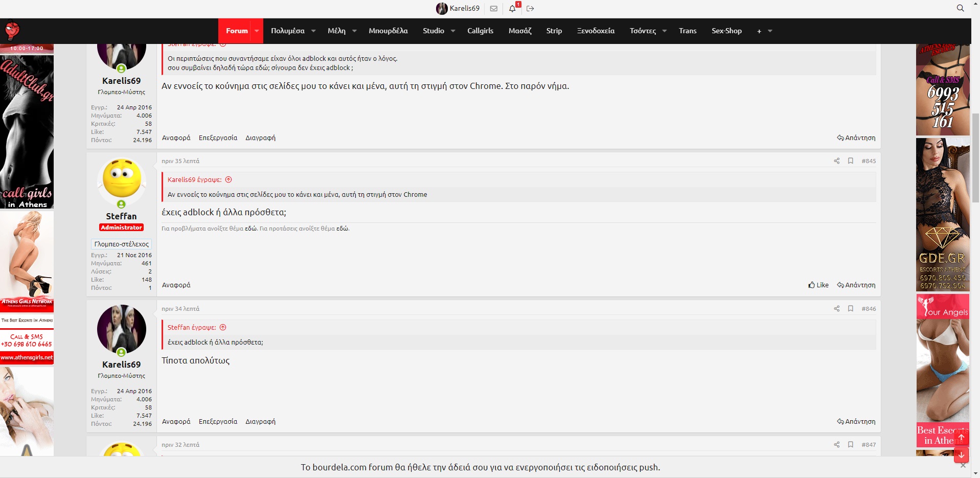Click the scroll-to-bottom arrow button

tap(961, 454)
